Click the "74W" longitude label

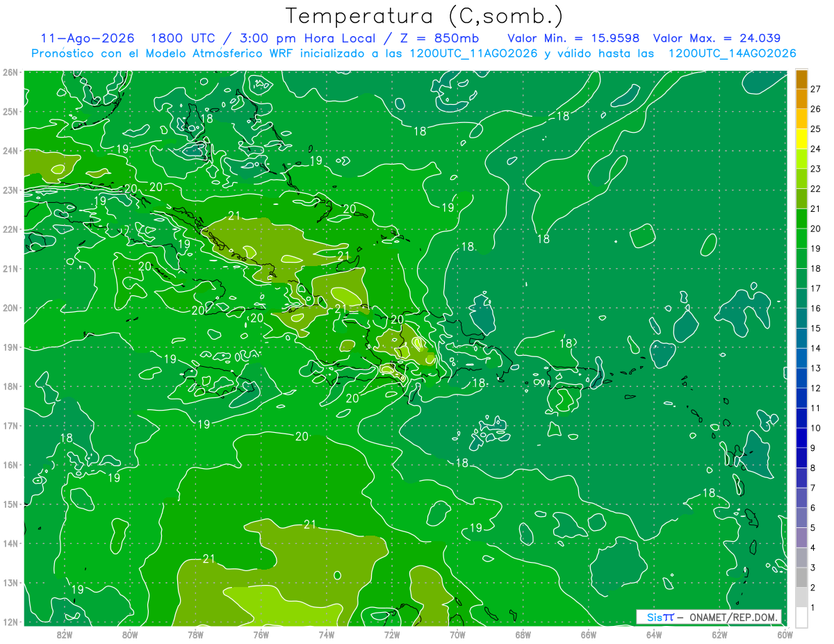pos(327,634)
